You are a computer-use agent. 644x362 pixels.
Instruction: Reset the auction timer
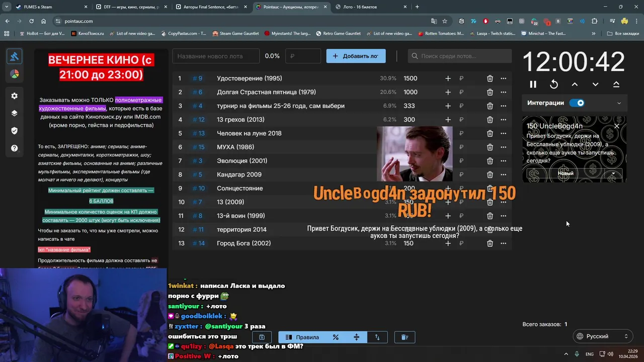point(554,84)
